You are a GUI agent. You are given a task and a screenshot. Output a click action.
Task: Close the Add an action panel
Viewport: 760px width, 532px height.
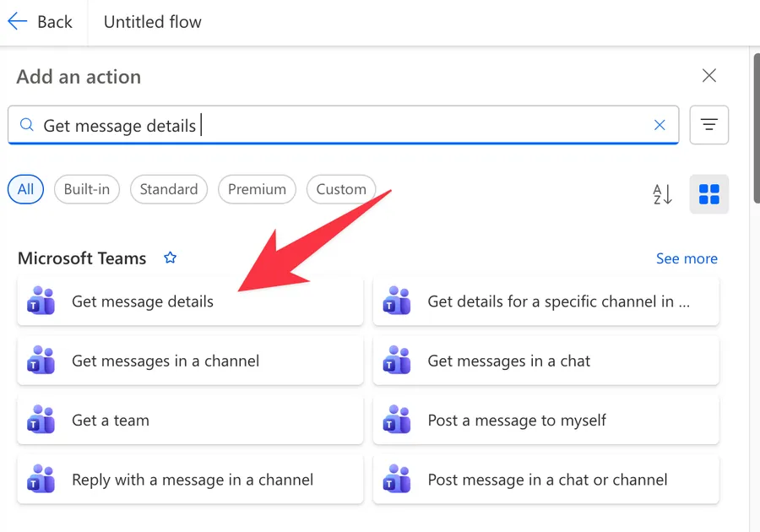coord(709,75)
